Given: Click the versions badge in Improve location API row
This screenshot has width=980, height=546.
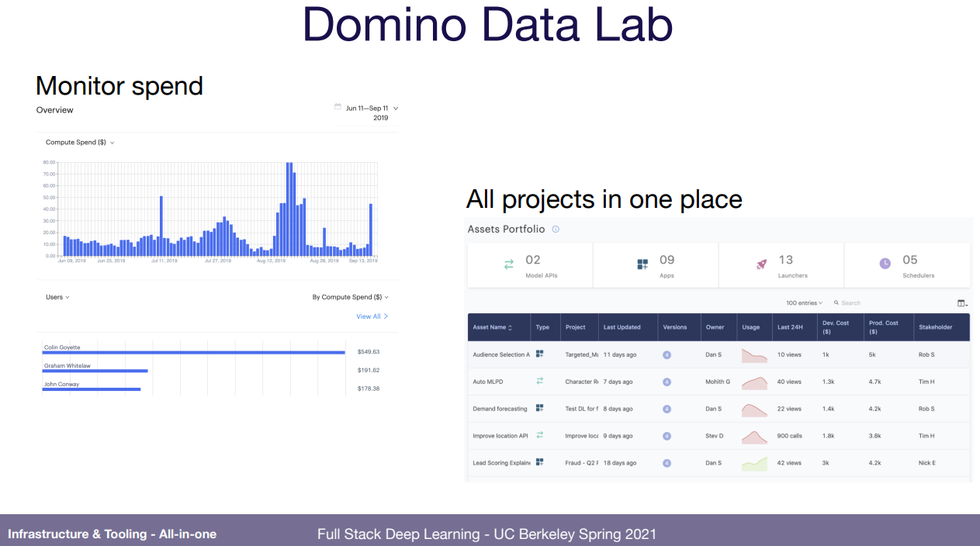Looking at the screenshot, I should click(667, 436).
